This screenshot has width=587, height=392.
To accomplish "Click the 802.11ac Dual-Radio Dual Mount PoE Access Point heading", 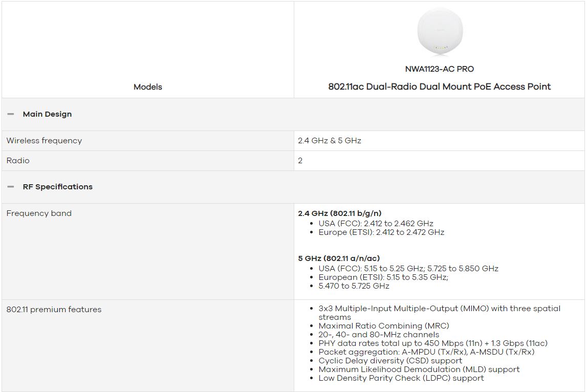I will click(440, 86).
